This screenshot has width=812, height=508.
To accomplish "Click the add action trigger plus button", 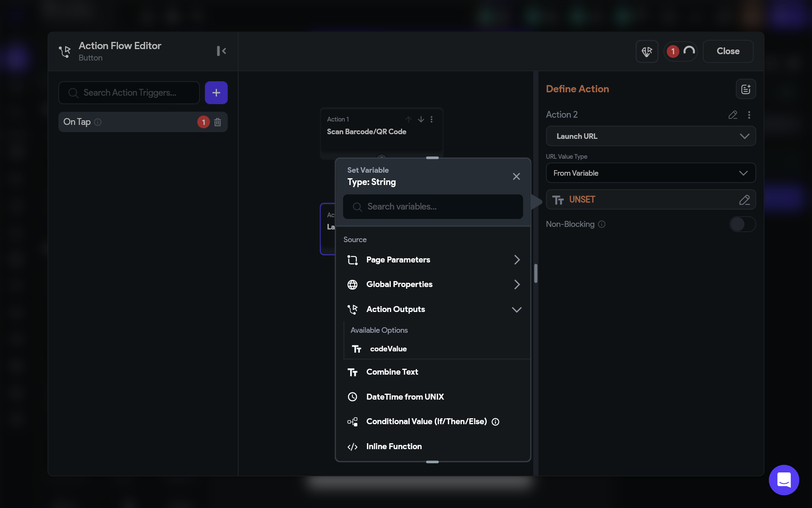I will tap(216, 93).
